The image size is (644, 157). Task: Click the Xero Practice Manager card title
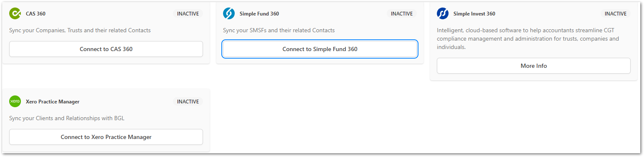point(53,102)
